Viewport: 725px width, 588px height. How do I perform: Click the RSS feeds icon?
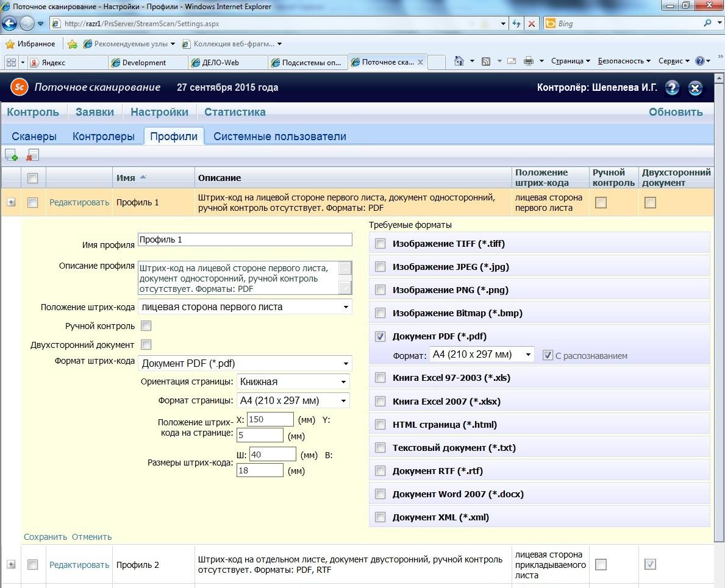point(486,61)
